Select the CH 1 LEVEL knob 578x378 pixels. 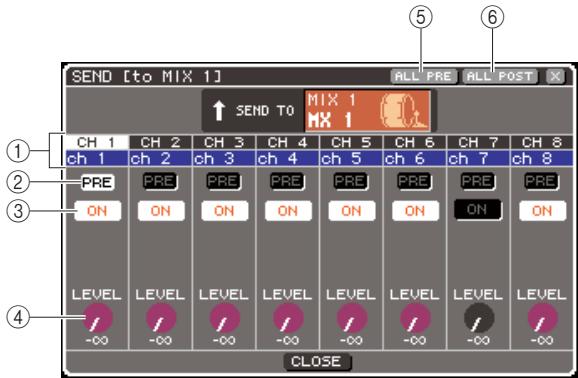click(x=97, y=318)
